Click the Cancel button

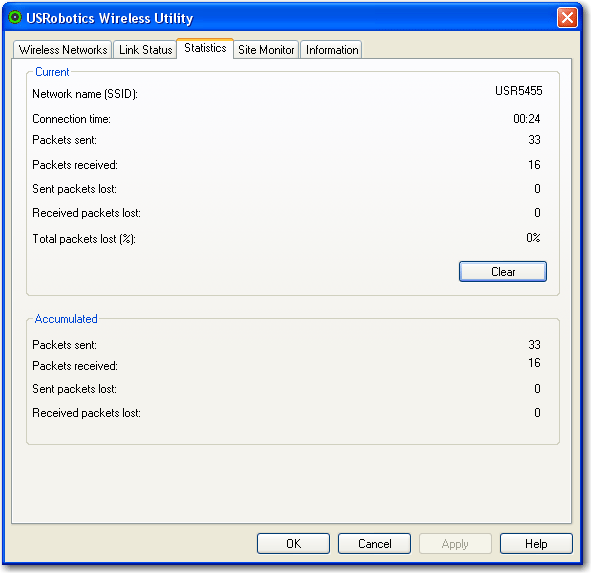374,544
